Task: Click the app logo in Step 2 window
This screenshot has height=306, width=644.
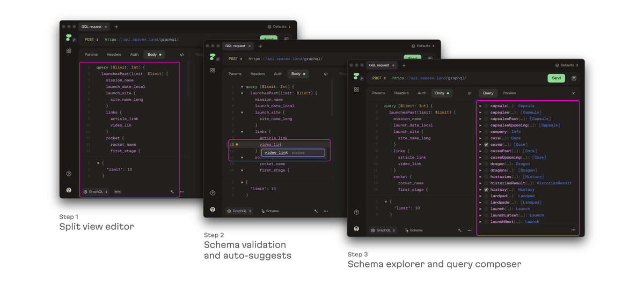Action: (x=213, y=57)
